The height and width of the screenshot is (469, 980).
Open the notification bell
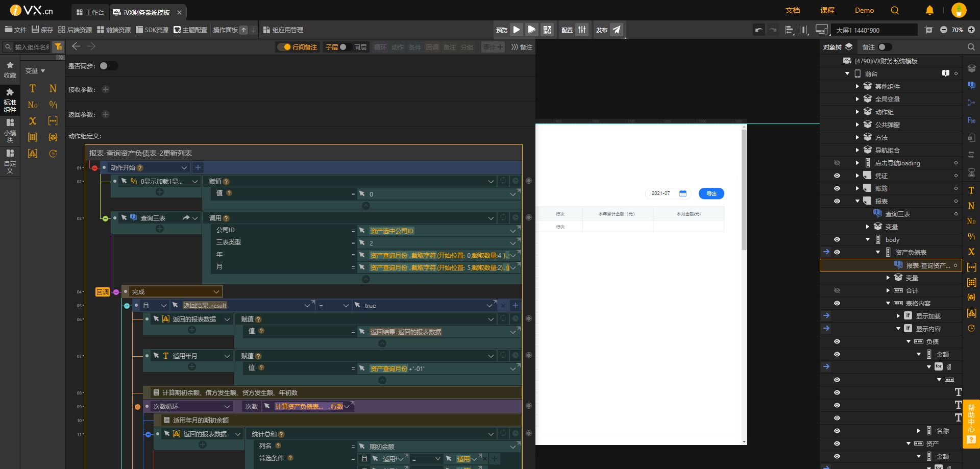click(x=929, y=10)
